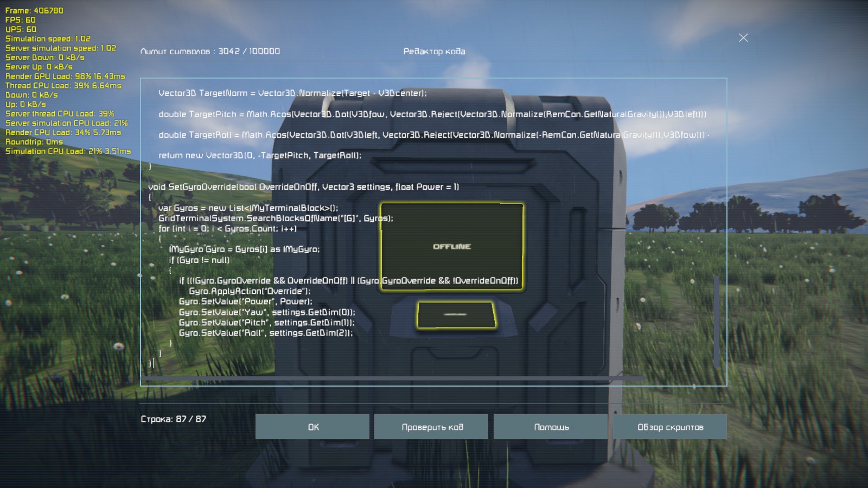This screenshot has height=488, width=868.
Task: Click the return new Vector3D line
Action: point(259,156)
